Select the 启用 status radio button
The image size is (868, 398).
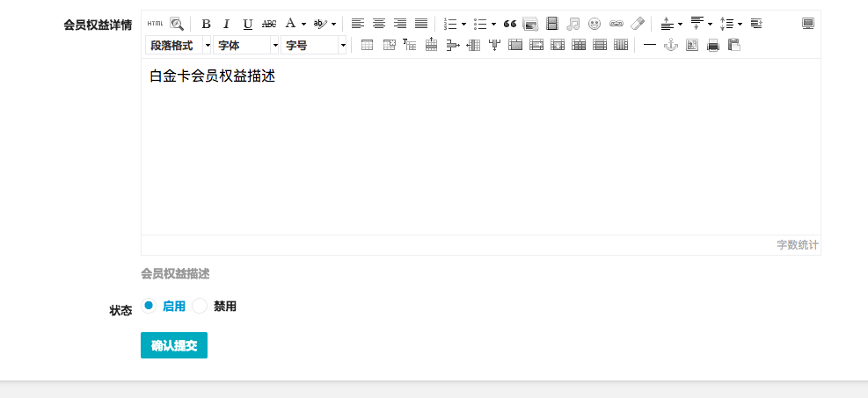(x=149, y=305)
